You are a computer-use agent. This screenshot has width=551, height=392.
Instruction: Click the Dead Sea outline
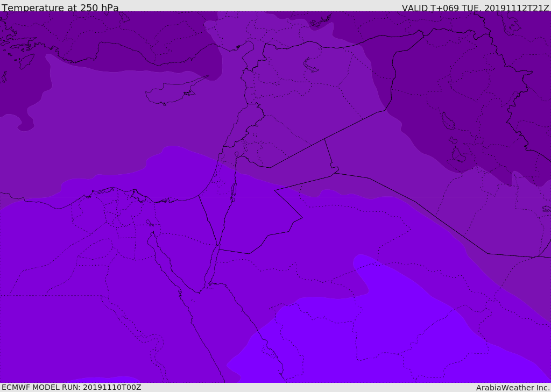click(234, 190)
